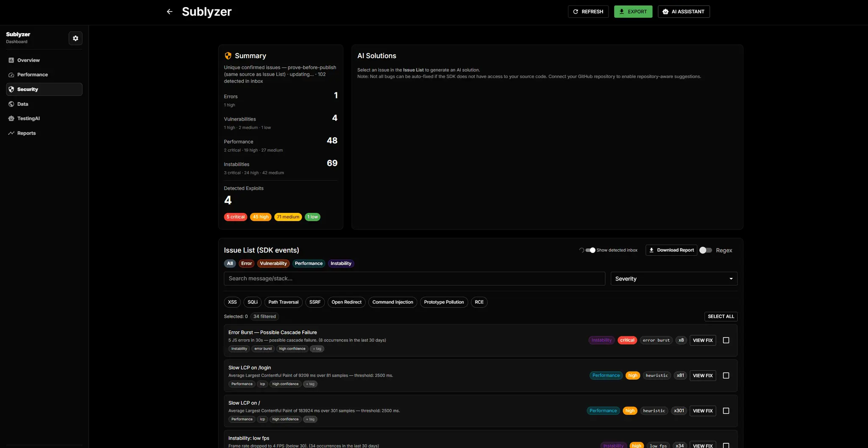Click the Summary shield icon
The image size is (868, 448).
coord(228,56)
